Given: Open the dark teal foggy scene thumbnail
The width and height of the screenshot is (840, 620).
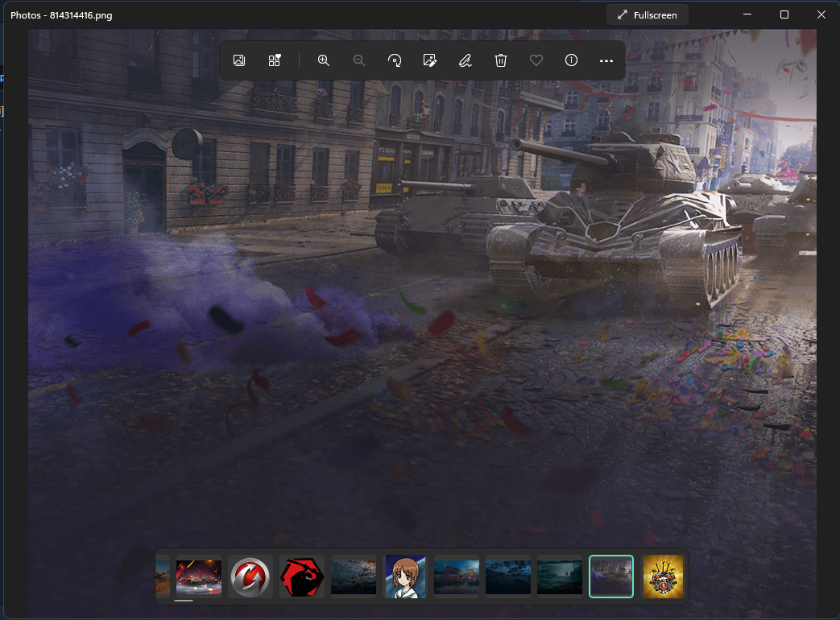Looking at the screenshot, I should [x=559, y=577].
